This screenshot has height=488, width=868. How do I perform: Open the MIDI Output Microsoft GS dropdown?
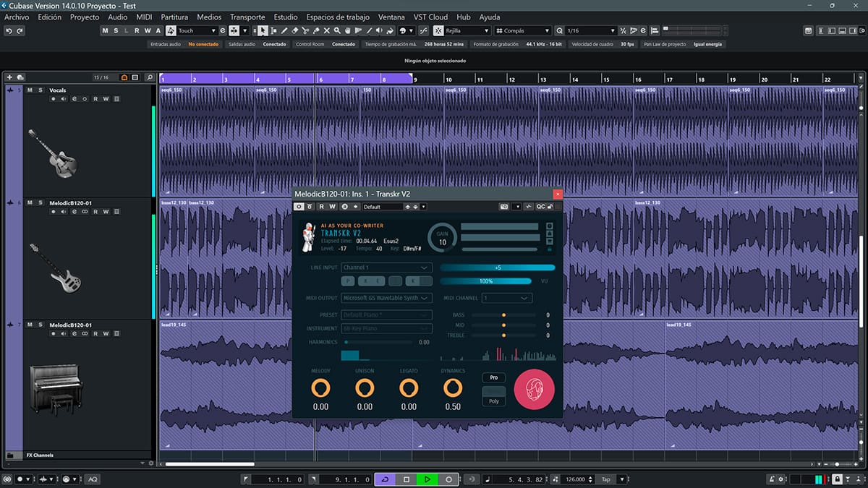(x=386, y=298)
